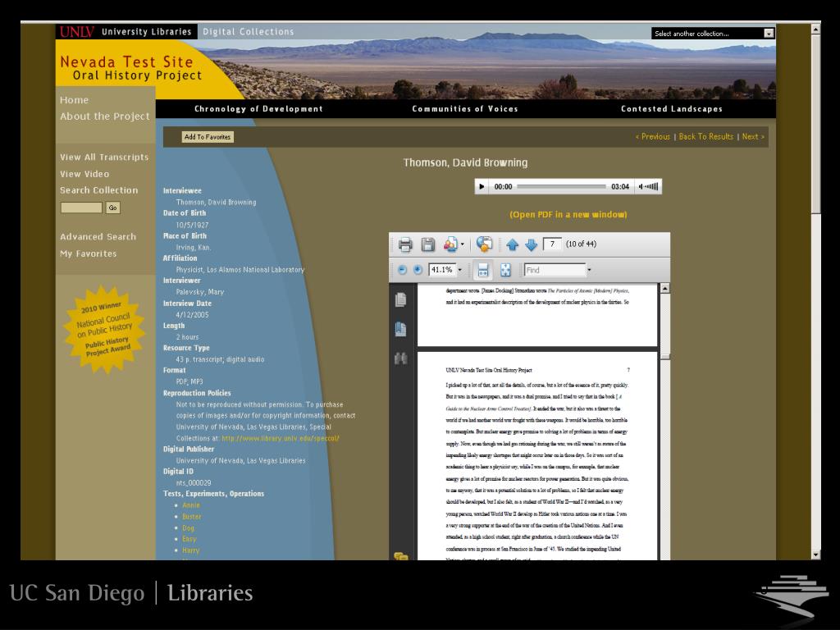Click the audio progress seek bar
The height and width of the screenshot is (630, 840).
pyautogui.click(x=561, y=186)
